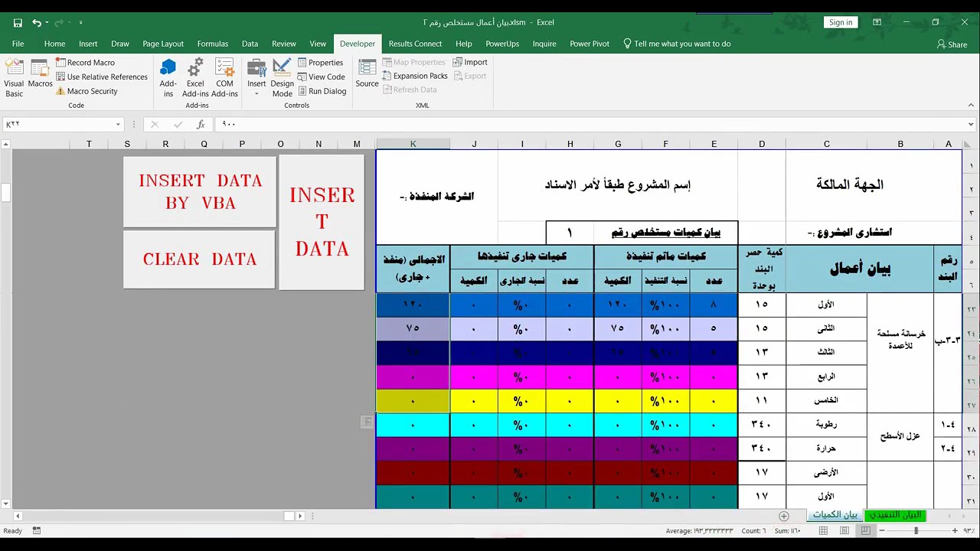Click cell رطوبة in the table
Screen dimensions: 980x551
(826, 425)
